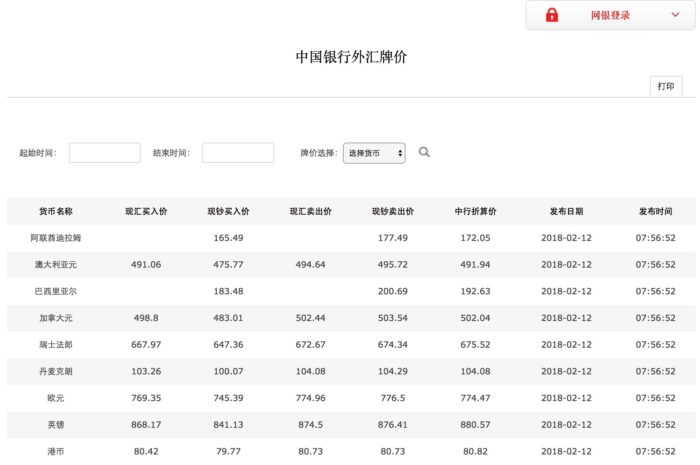
Task: Click the value 80.42 in the table
Action: coord(146,452)
